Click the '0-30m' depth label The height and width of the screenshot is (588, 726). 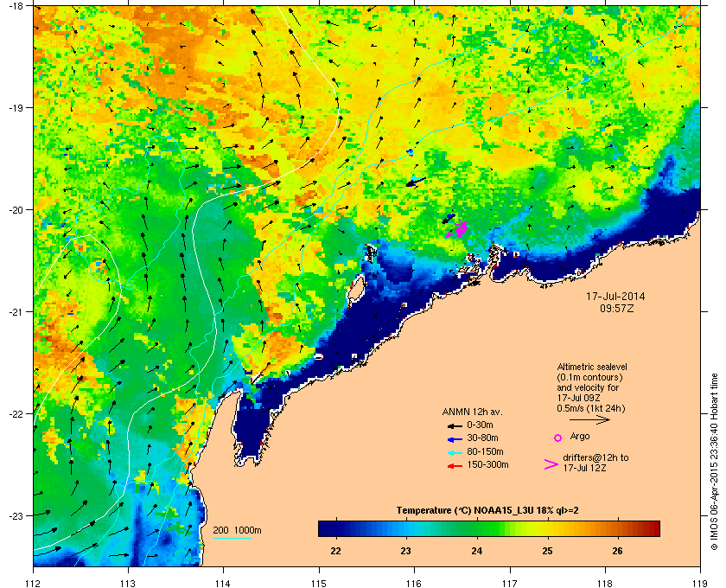tap(480, 425)
